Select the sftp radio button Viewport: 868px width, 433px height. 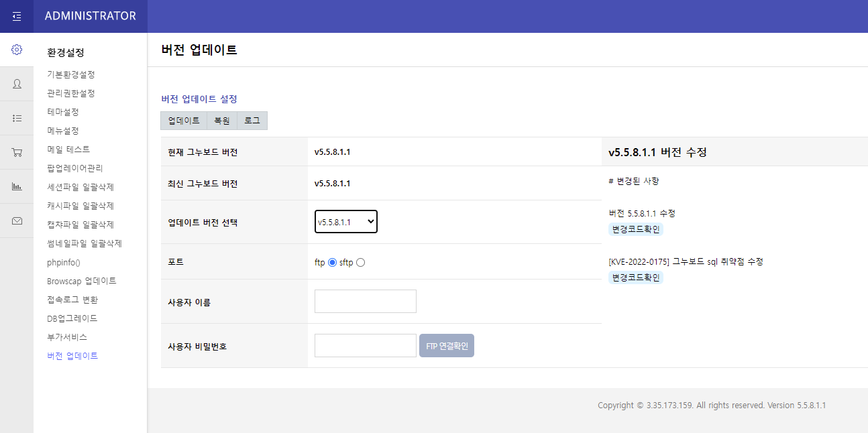(x=361, y=263)
